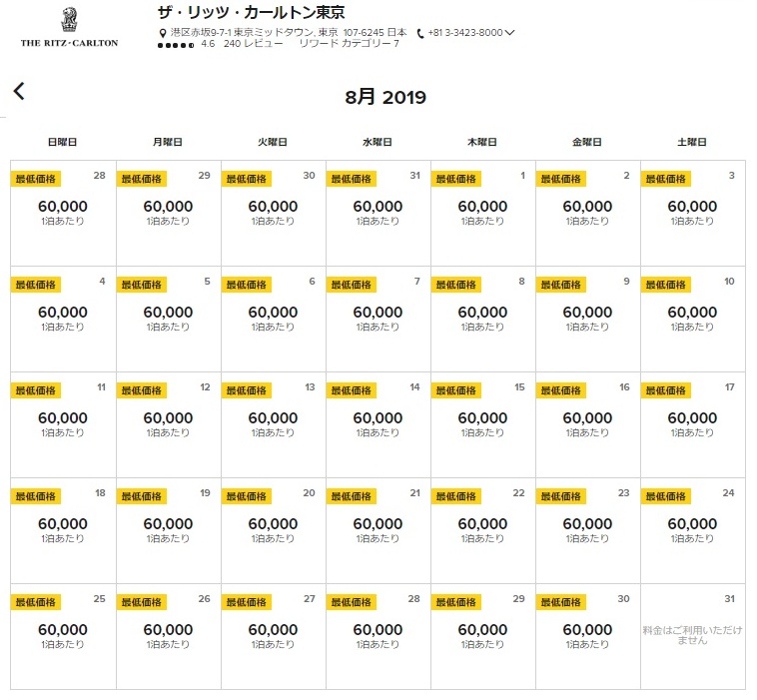757x700 pixels.
Task: Pick the August 11 cell
Action: click(63, 424)
